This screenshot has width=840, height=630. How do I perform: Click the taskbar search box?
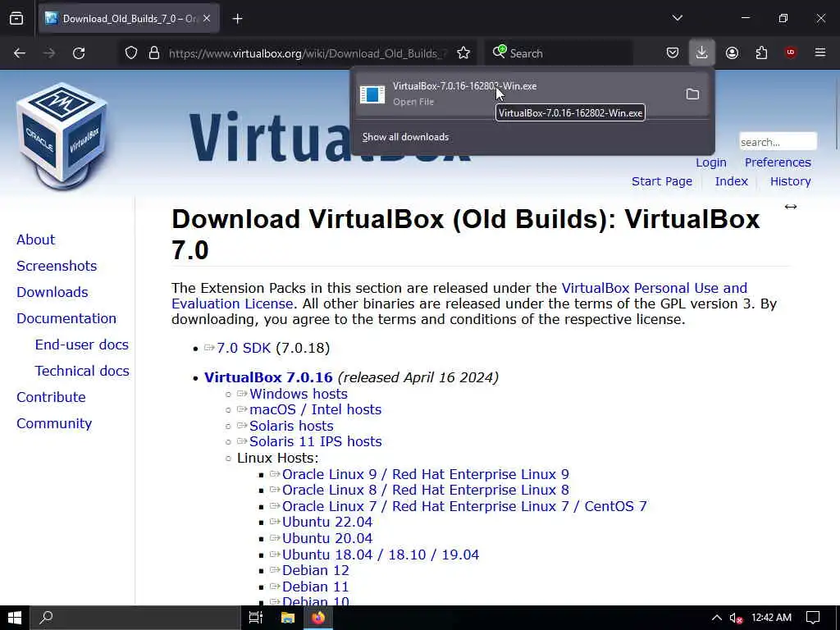point(135,618)
